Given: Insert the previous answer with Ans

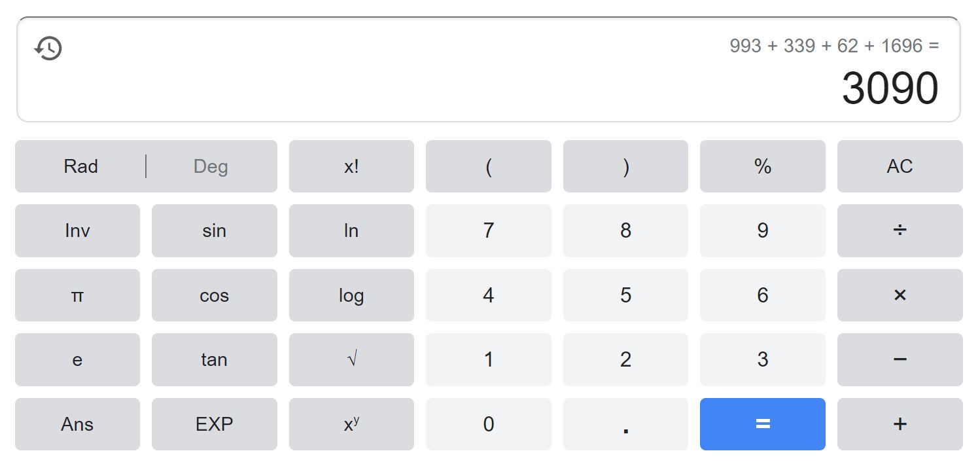Looking at the screenshot, I should coord(77,424).
